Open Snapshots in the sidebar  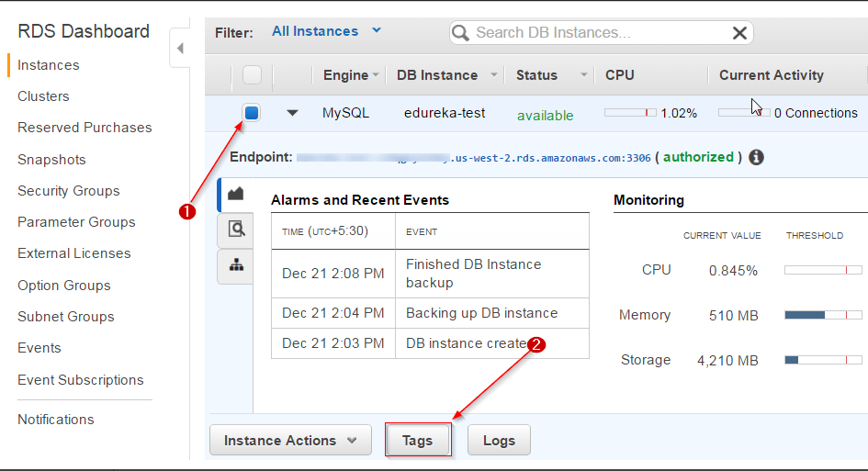click(51, 160)
